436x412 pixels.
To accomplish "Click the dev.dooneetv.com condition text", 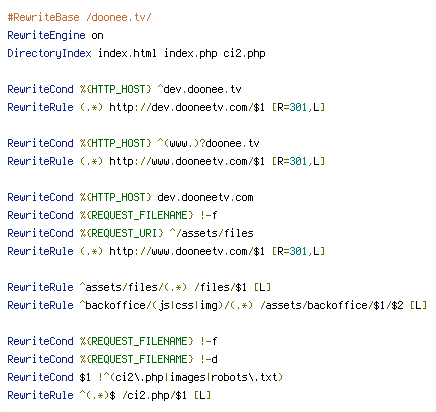I will (205, 197).
